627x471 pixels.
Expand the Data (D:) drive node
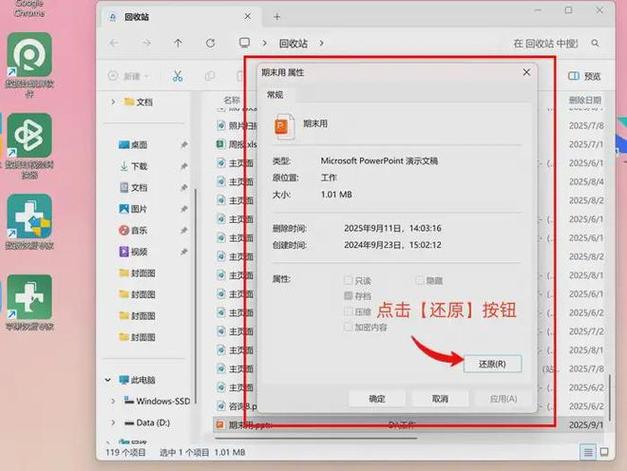[113, 423]
